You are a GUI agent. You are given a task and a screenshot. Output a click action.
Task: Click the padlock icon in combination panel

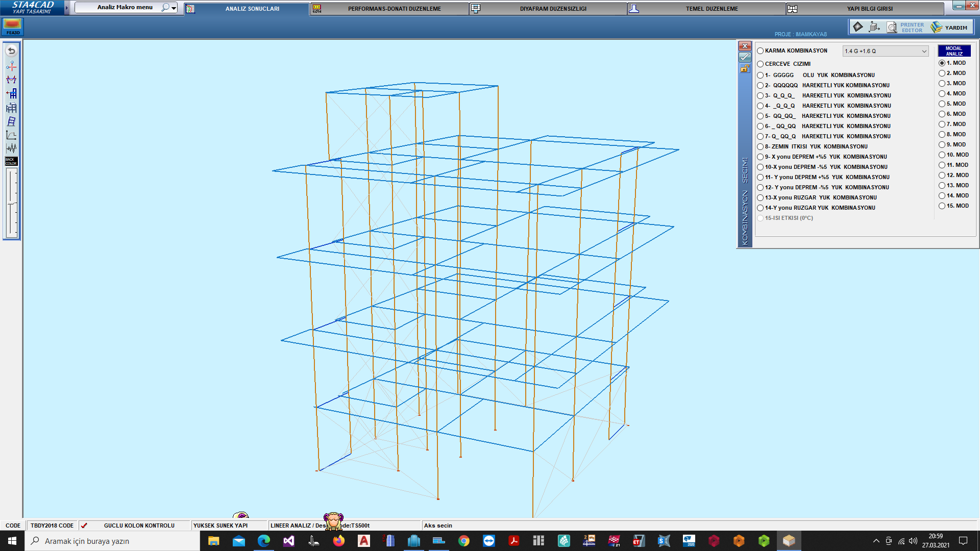tap(745, 68)
